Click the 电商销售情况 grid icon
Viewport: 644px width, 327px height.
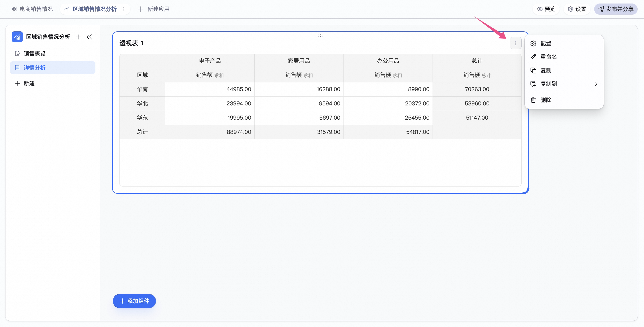(14, 9)
